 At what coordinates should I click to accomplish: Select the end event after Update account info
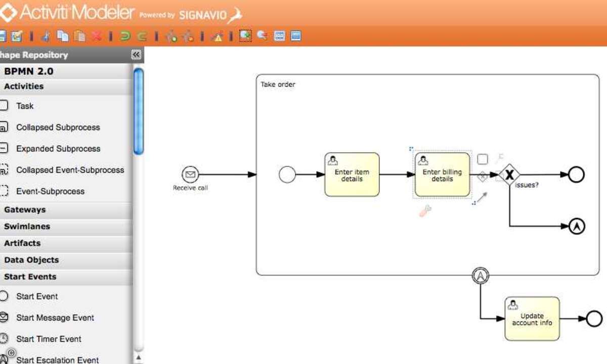(x=594, y=318)
